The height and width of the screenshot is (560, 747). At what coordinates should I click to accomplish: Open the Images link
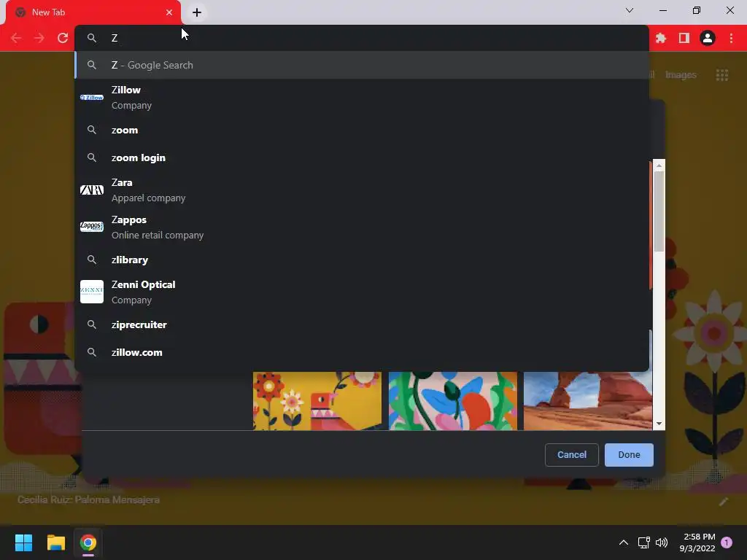(681, 75)
